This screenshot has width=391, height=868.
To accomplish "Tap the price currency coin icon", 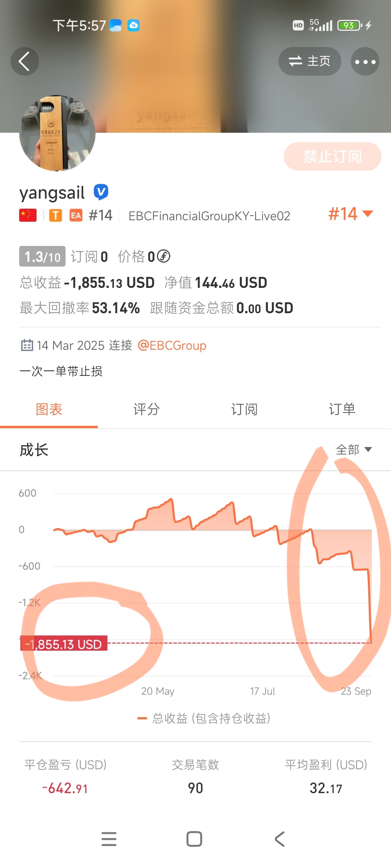I will point(163,256).
